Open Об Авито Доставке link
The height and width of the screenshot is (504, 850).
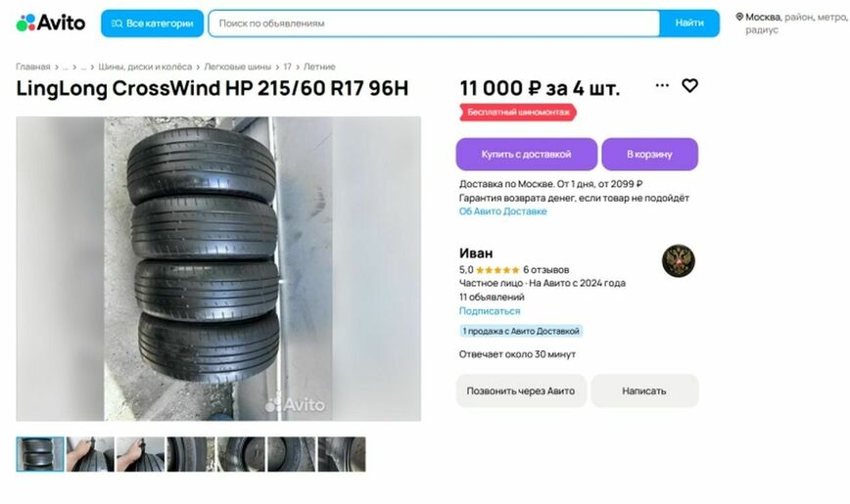(502, 211)
